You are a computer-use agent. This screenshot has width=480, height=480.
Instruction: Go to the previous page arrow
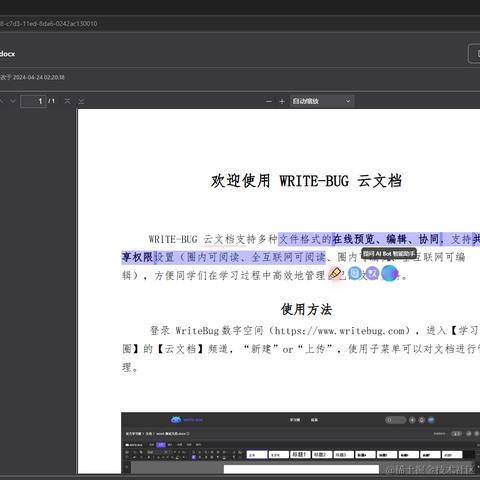2,101
